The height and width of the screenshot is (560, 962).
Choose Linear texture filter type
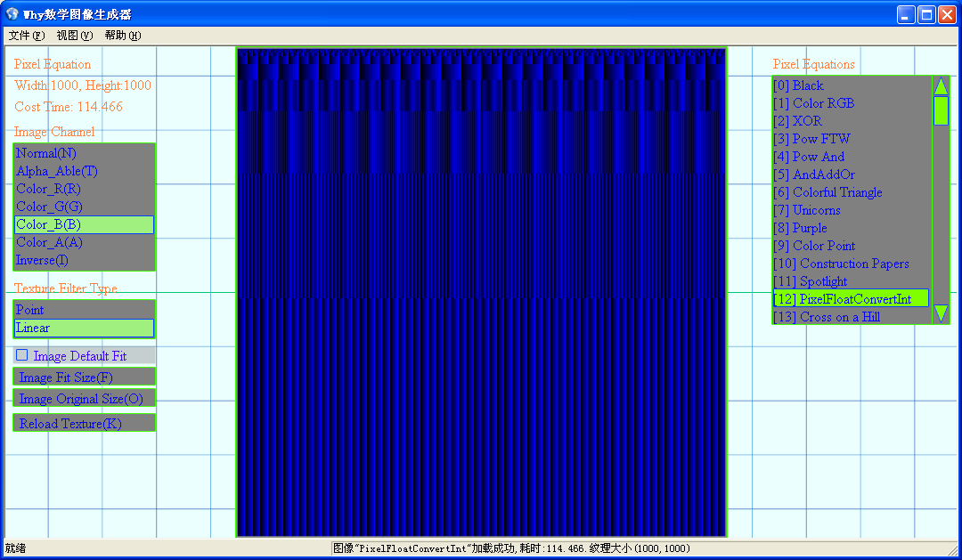pyautogui.click(x=84, y=328)
